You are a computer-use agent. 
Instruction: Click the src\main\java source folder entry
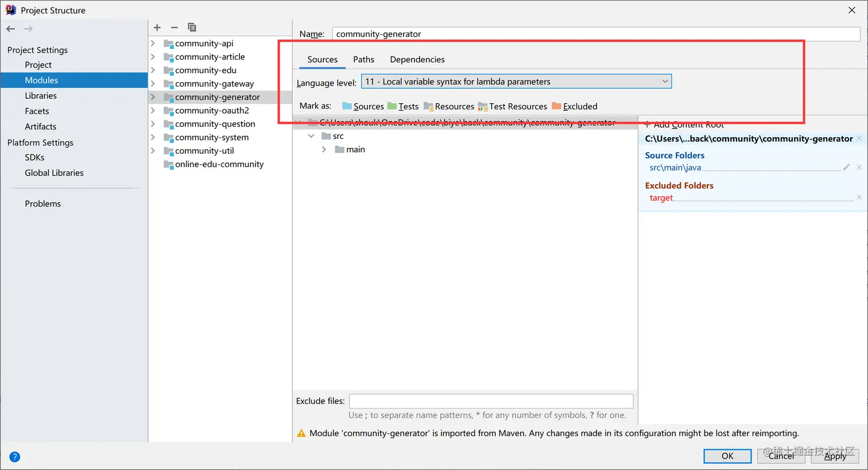click(675, 168)
